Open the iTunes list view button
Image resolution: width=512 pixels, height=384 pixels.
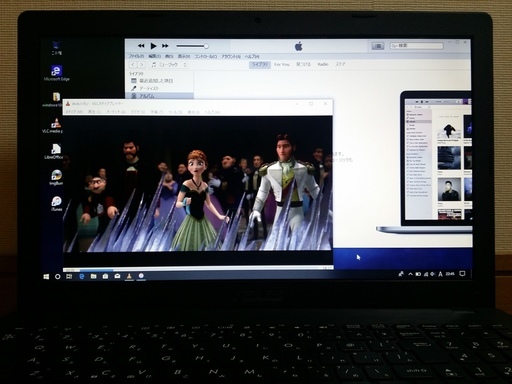coord(378,46)
